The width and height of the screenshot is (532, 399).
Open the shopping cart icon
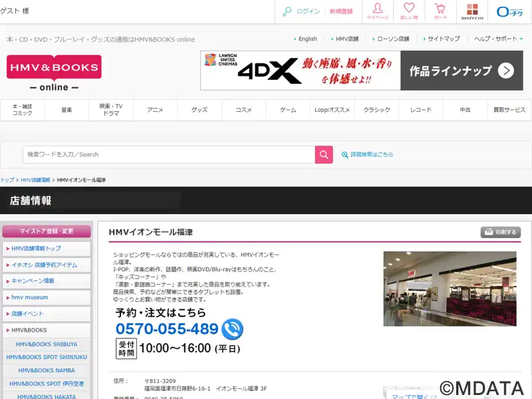coord(440,11)
